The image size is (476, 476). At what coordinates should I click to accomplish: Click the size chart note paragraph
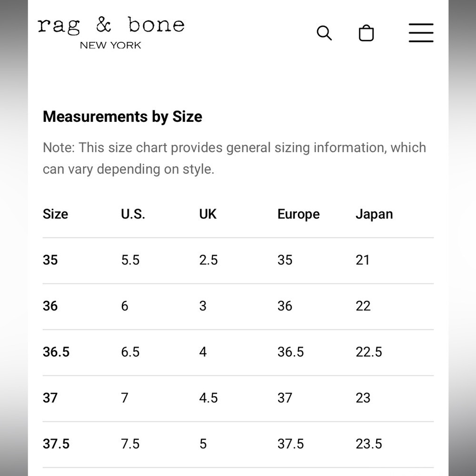coord(234,158)
